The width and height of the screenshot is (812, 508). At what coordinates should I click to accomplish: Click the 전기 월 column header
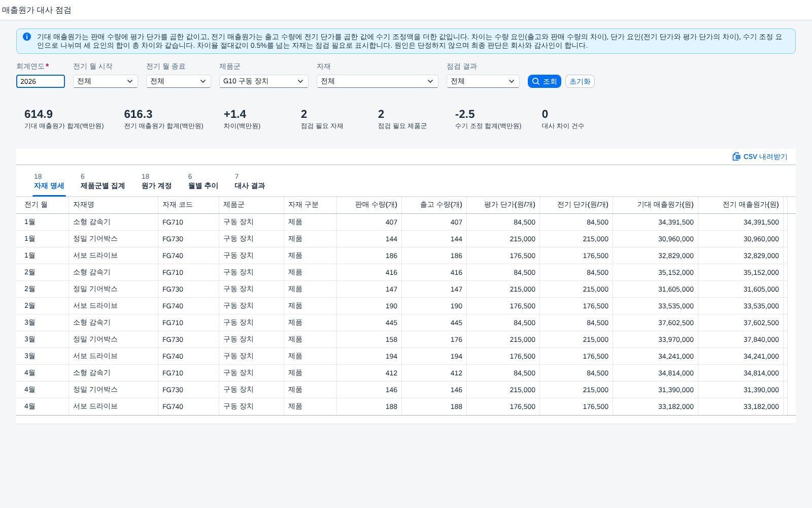pyautogui.click(x=43, y=205)
